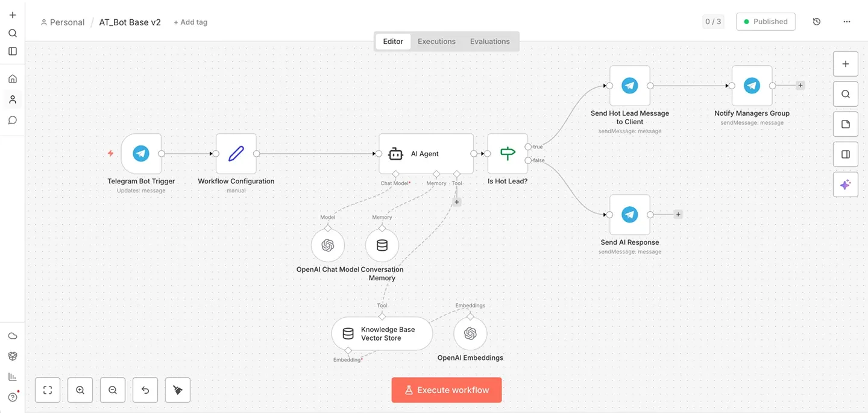Open the Is Hot Lead? signpost node
Screen dimensions: 868x413
[x=508, y=154]
